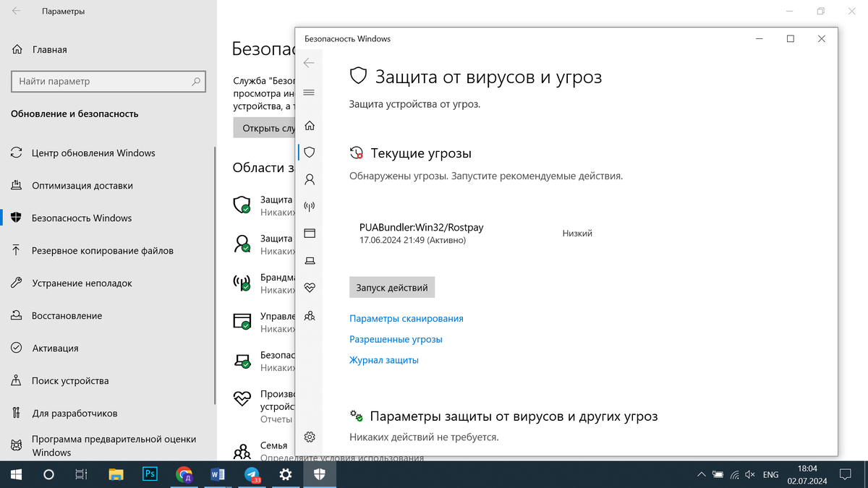The image size is (868, 488).
Task: Open Home icon in Security sidebar
Action: click(310, 126)
